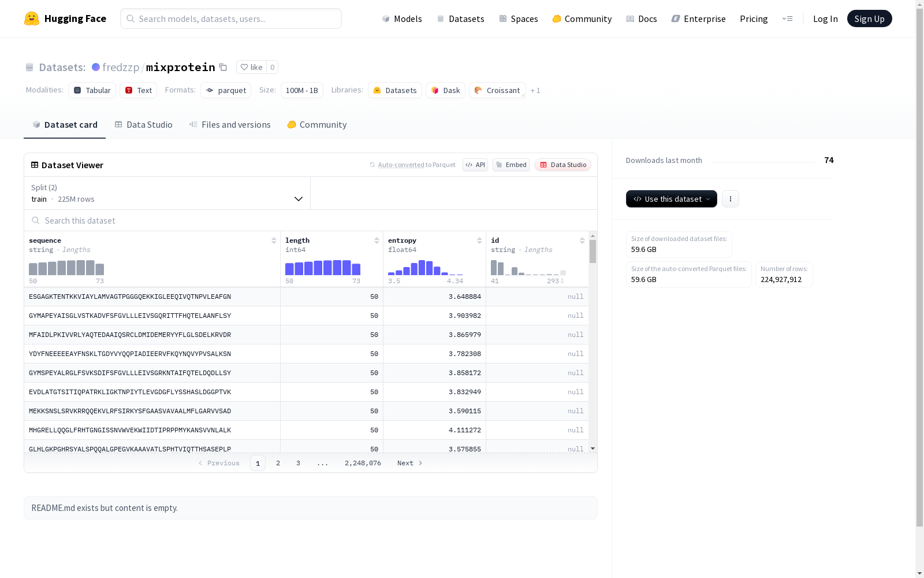Click the dataset table vertical scrollbar
The image size is (924, 578).
593,252
